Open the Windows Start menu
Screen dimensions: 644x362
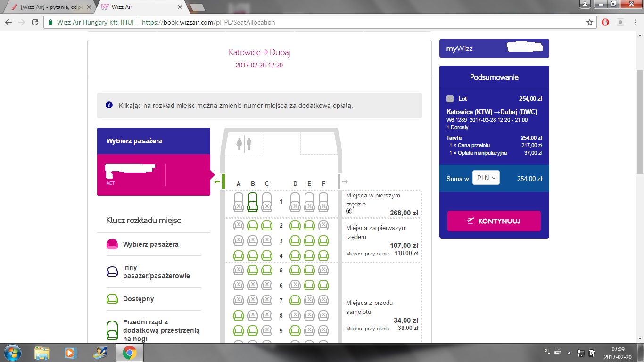coord(12,352)
